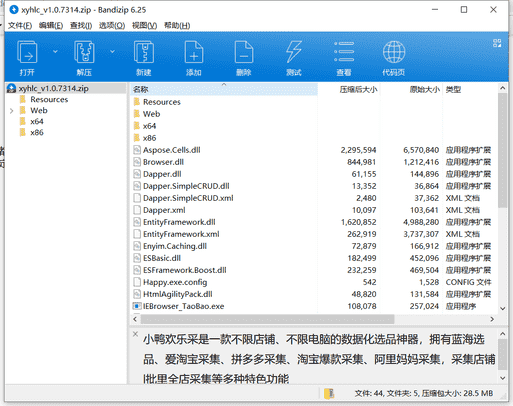513x406 pixels.
Task: Open the 查找(I) menu
Action: [x=81, y=26]
